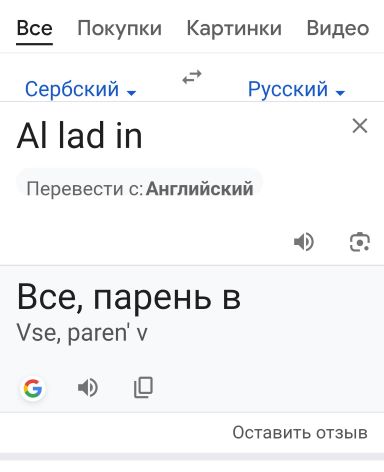Click Оставить отзыв feedback link

pyautogui.click(x=300, y=432)
